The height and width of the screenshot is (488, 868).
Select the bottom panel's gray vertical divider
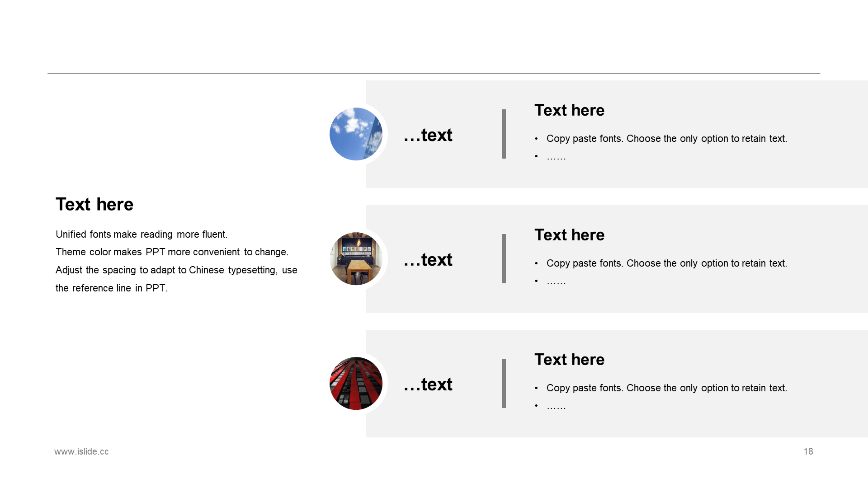tap(504, 383)
